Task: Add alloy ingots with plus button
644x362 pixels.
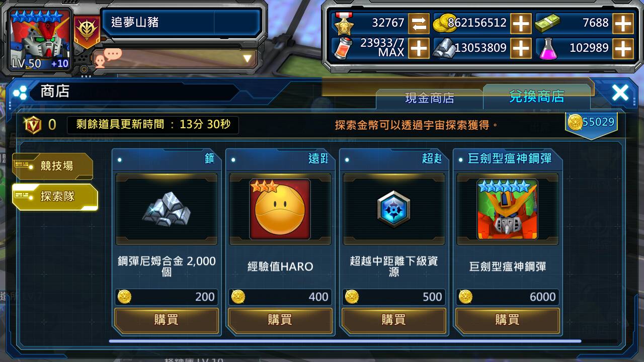Action: point(521,48)
